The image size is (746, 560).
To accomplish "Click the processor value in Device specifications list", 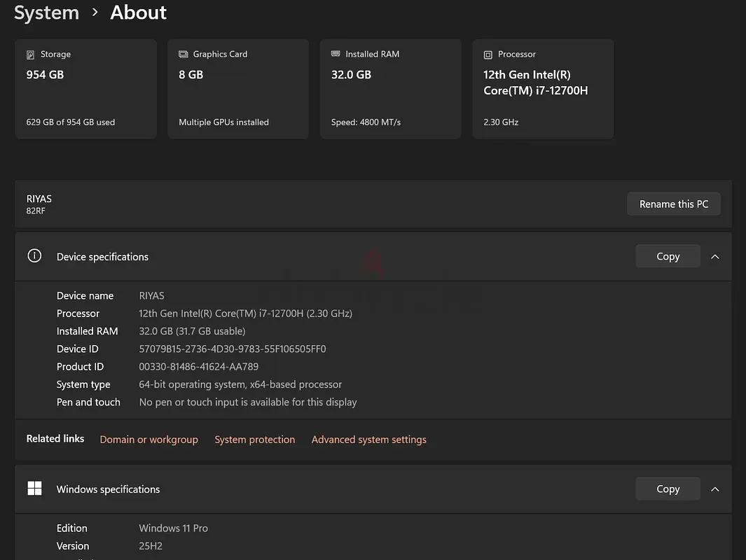I will pos(245,314).
